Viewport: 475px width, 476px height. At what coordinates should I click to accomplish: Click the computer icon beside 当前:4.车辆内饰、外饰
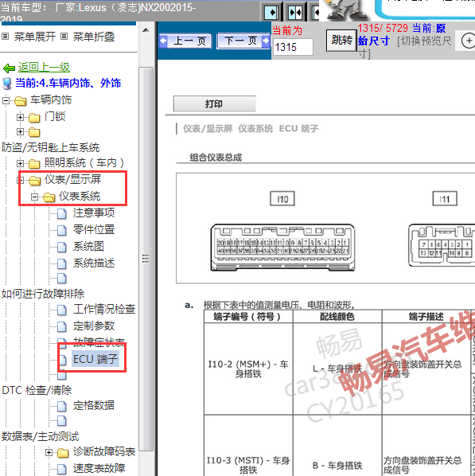coord(7,84)
